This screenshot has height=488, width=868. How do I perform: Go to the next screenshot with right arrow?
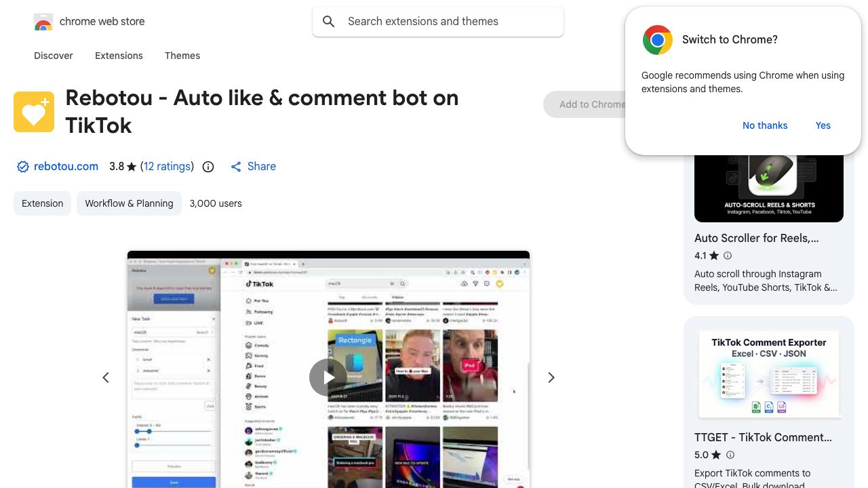click(551, 378)
